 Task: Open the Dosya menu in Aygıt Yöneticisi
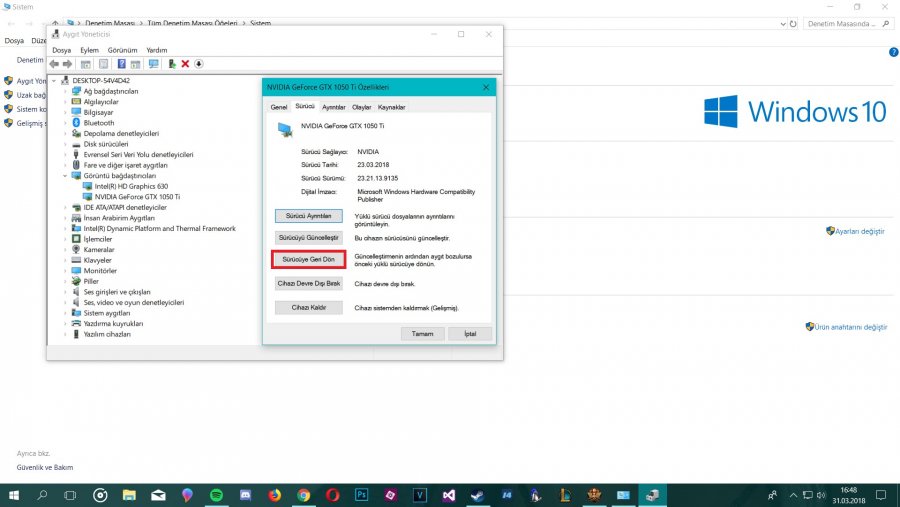(x=61, y=50)
